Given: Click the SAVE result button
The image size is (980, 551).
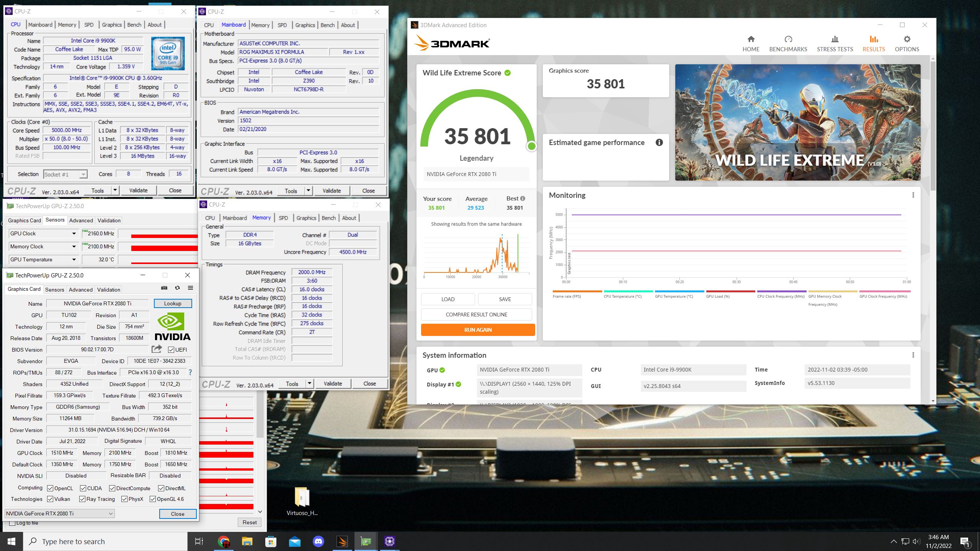Looking at the screenshot, I should pos(505,299).
